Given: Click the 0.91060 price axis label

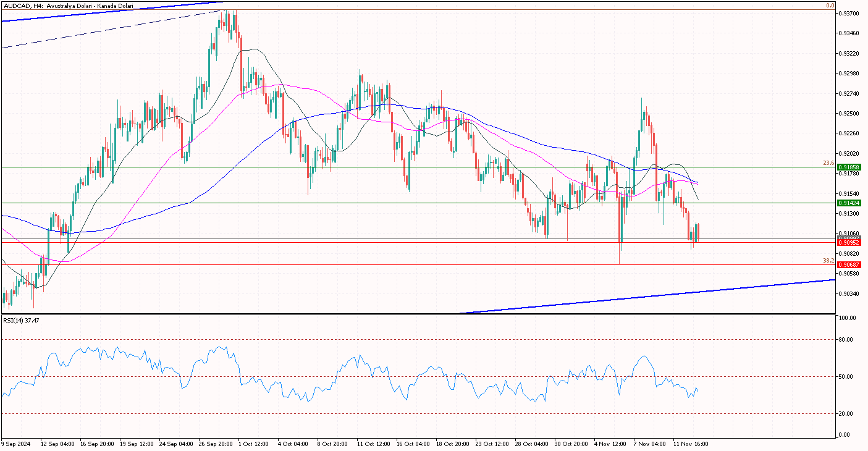Looking at the screenshot, I should pyautogui.click(x=850, y=234).
